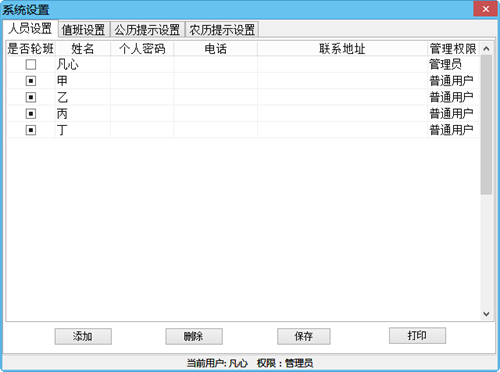Screen dimensions: 500x372
Task: Click the 当前用户: 凡心 status text
Action: pyautogui.click(x=217, y=363)
